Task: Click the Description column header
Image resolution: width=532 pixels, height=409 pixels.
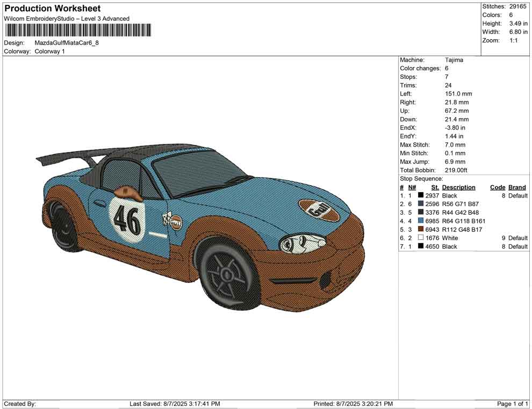Action: click(459, 187)
